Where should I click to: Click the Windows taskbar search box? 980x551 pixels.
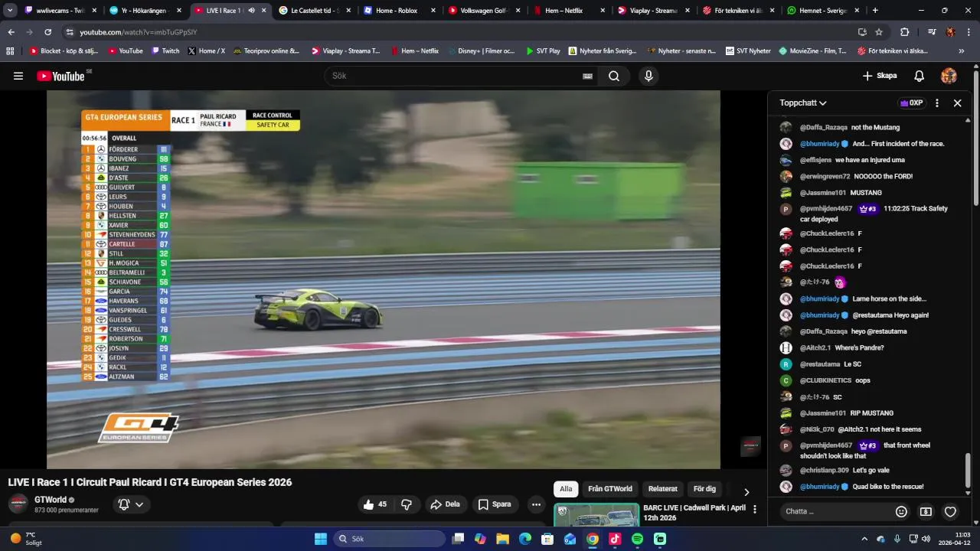(x=389, y=539)
